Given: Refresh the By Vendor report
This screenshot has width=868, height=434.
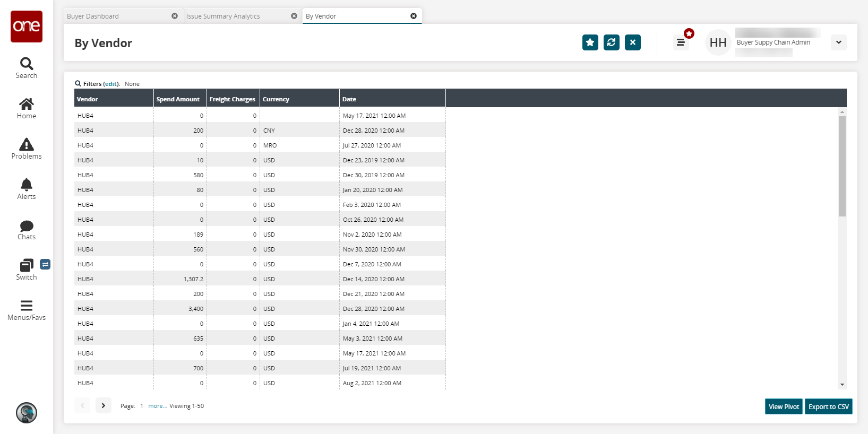Looking at the screenshot, I should [611, 42].
